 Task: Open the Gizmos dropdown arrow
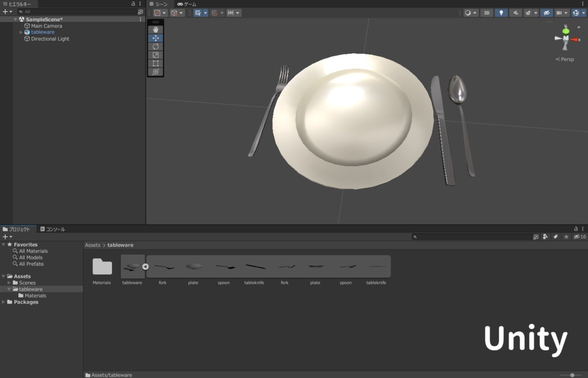(x=584, y=13)
